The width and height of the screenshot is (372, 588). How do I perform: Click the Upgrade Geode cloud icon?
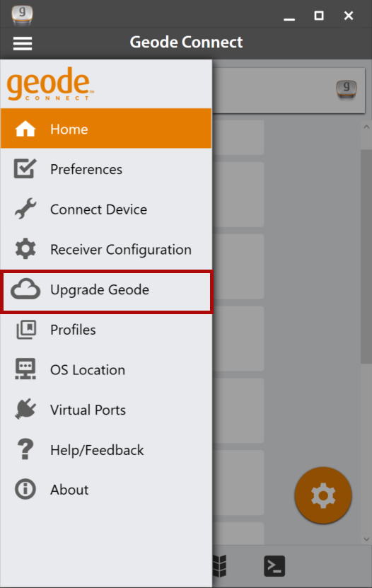[25, 289]
